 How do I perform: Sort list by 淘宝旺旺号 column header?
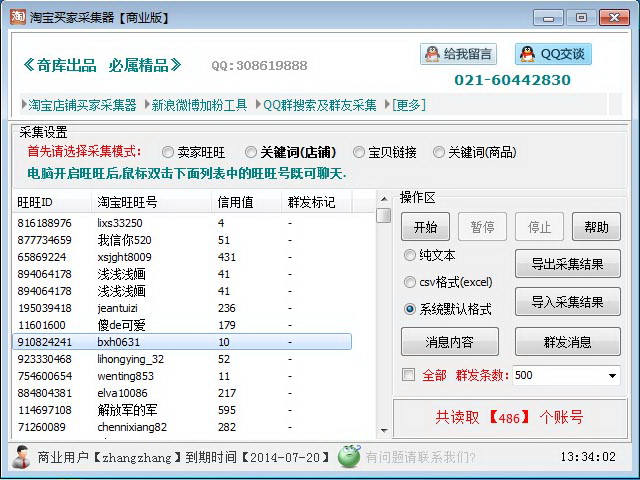pos(151,202)
